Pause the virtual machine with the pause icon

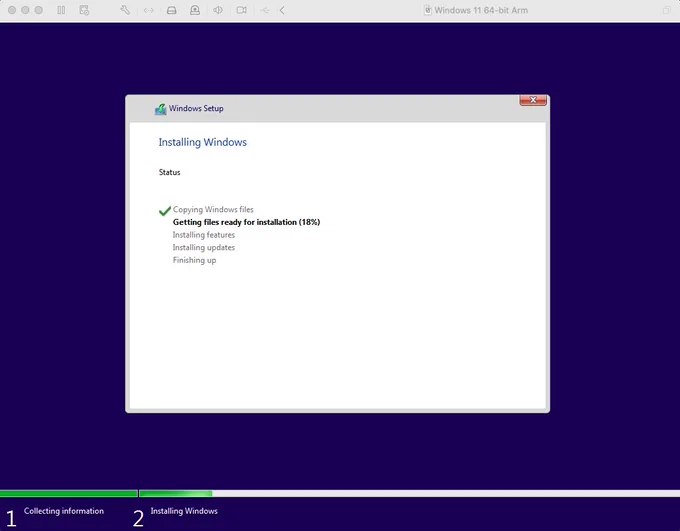[61, 10]
